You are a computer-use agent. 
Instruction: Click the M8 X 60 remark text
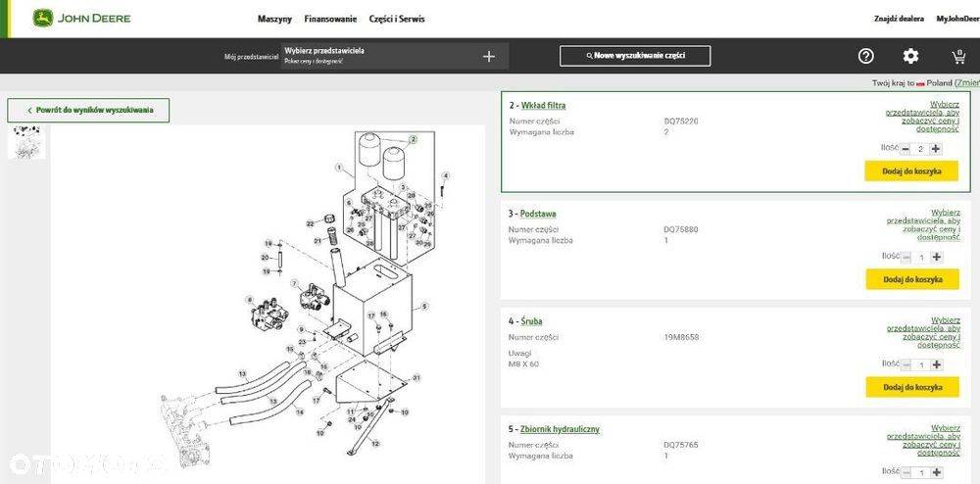pyautogui.click(x=523, y=364)
